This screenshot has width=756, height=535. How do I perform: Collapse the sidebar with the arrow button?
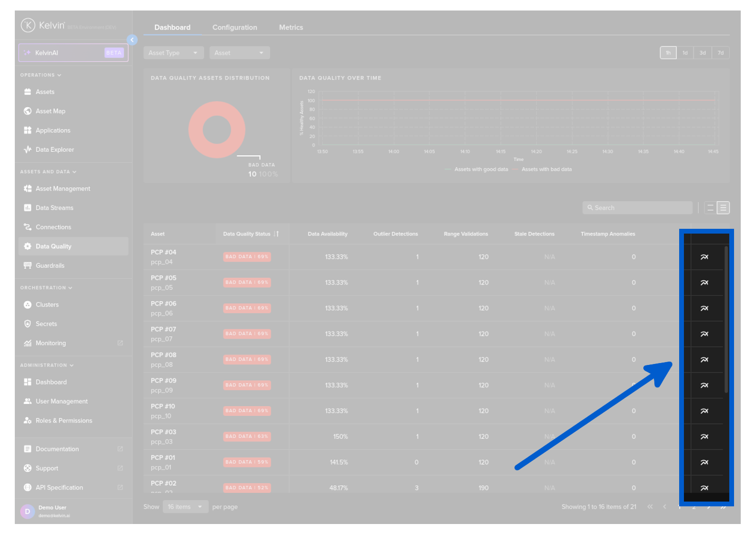[x=132, y=40]
